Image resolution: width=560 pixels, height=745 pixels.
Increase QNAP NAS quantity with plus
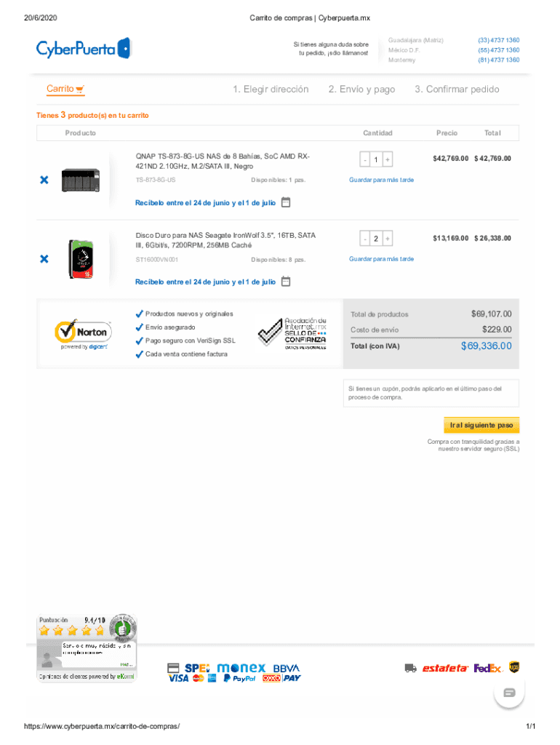(x=388, y=159)
